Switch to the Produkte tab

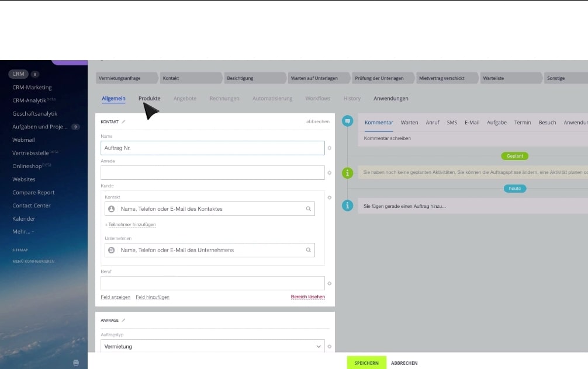click(x=149, y=98)
